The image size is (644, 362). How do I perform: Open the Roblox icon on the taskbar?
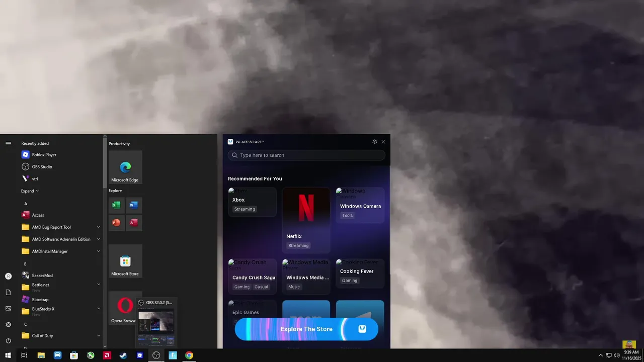(x=140, y=355)
